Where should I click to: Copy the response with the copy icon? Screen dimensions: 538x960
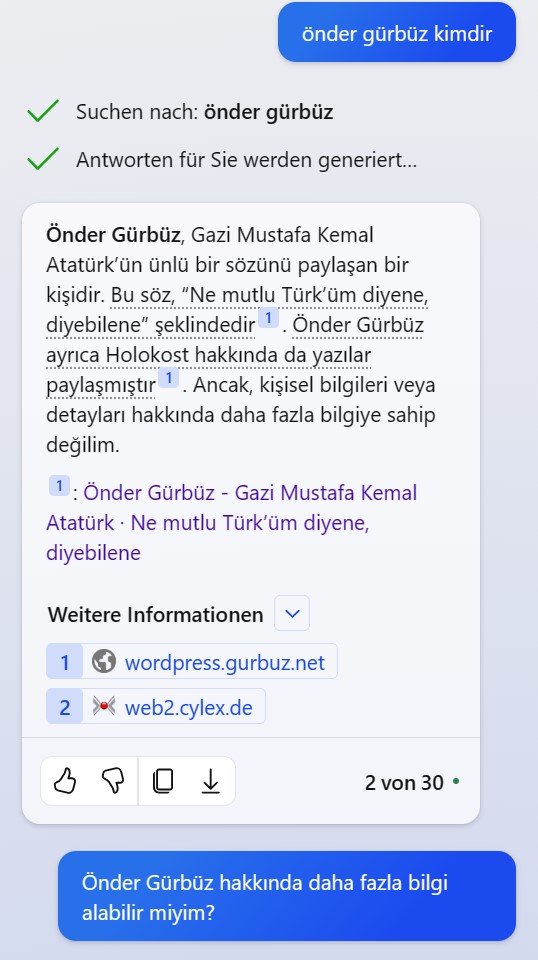pos(163,781)
